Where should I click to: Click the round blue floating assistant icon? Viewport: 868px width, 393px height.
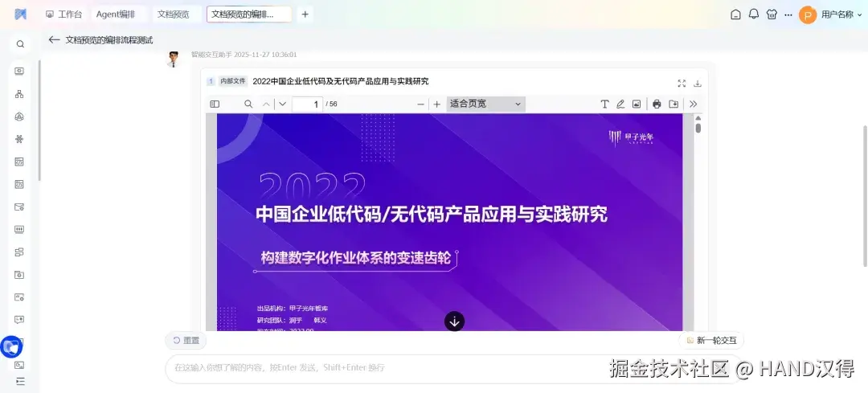click(x=11, y=346)
